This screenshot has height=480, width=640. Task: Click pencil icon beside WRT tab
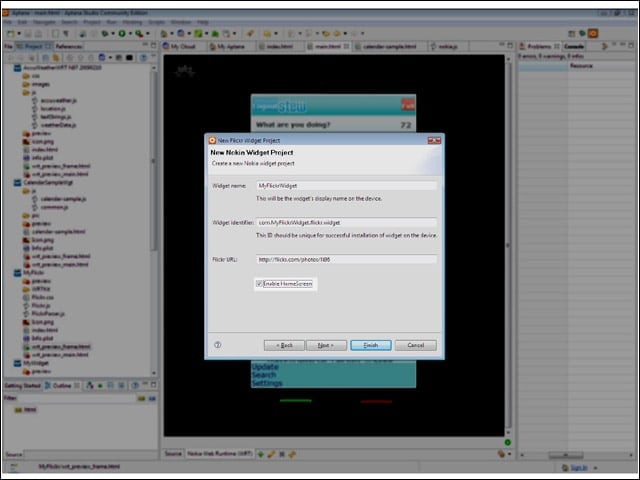271,454
